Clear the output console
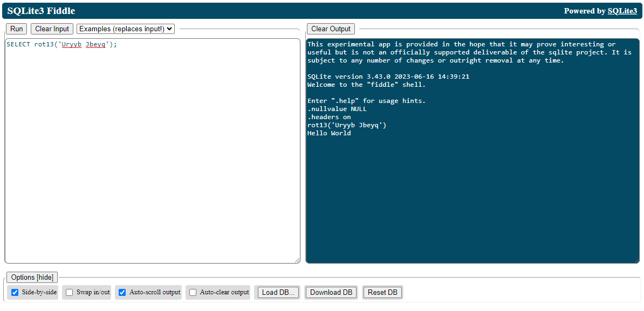This screenshot has height=311, width=644. [331, 29]
